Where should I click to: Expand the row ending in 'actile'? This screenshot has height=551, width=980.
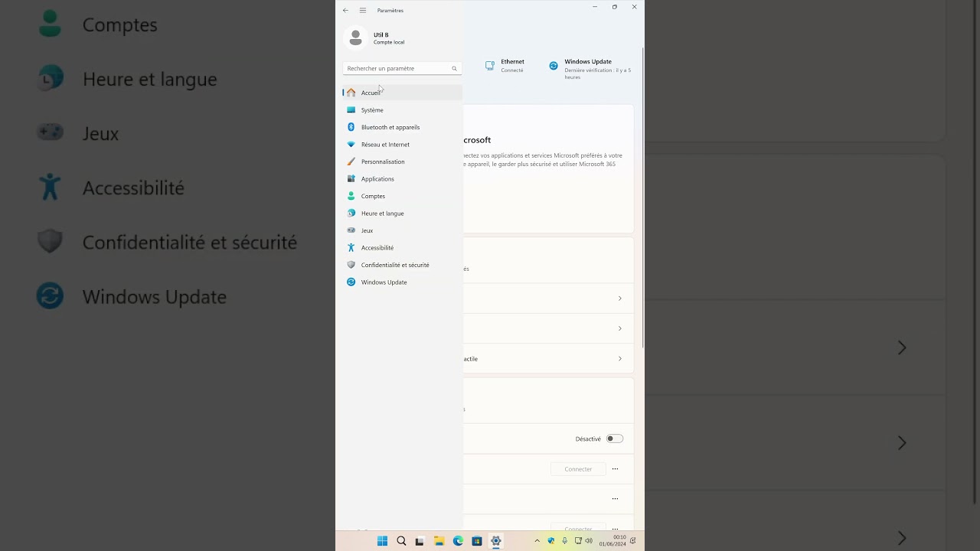[x=548, y=359]
